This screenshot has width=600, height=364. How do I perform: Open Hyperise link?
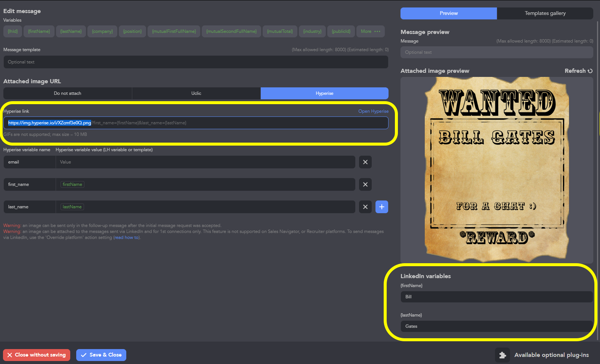pos(373,111)
